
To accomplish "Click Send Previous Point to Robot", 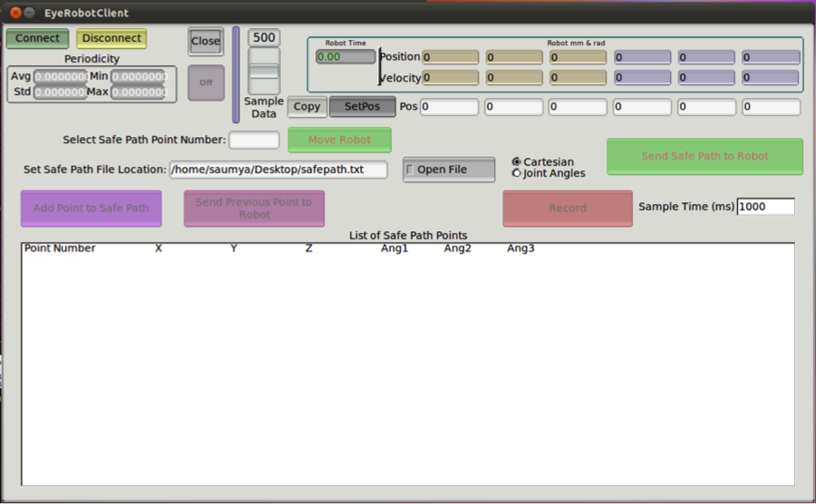I will (x=254, y=208).
